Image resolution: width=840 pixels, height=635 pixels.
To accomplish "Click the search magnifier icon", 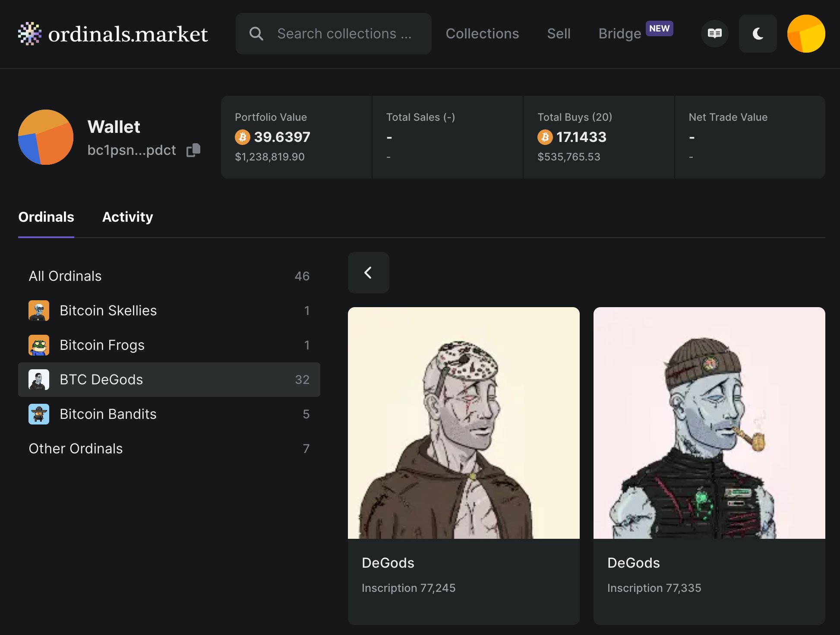I will 256,34.
